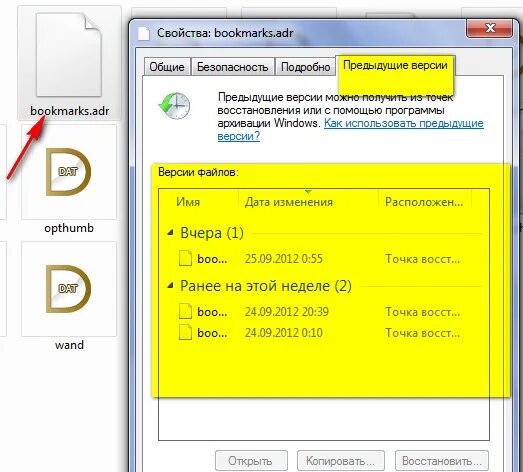Click the file icon of the 24.09.2012 20:39 version

[185, 312]
